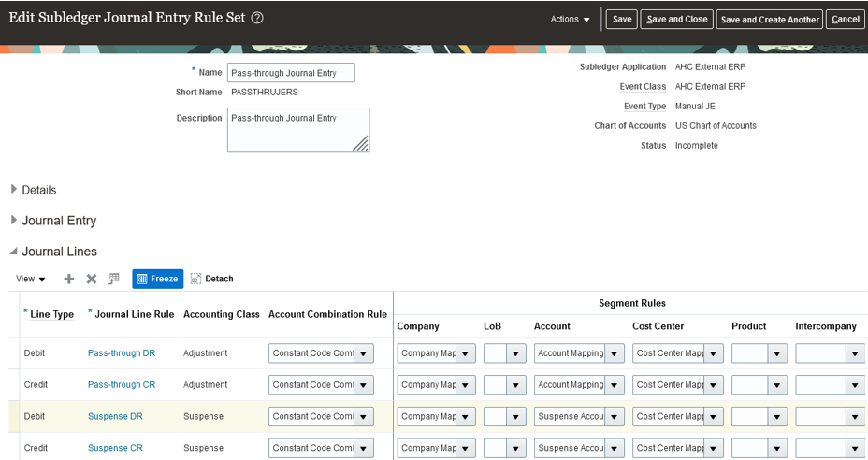Click Save and Close button
This screenshot has height=460, width=868.
[x=676, y=20]
